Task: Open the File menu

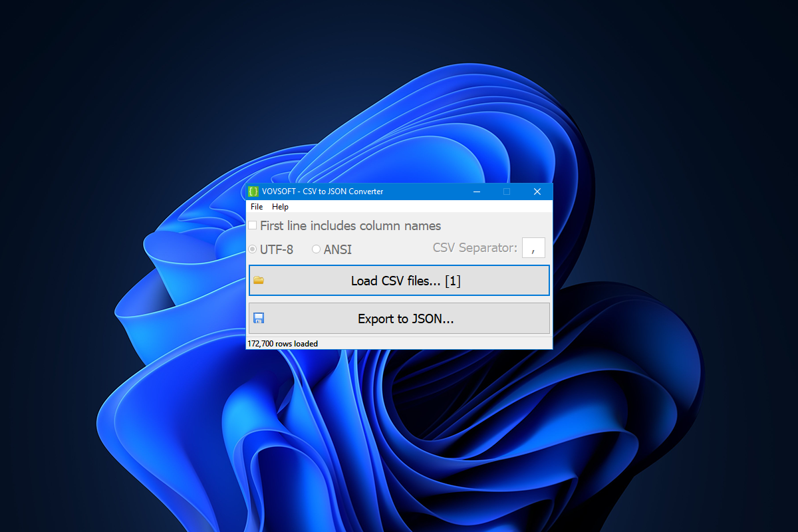Action: [x=256, y=206]
